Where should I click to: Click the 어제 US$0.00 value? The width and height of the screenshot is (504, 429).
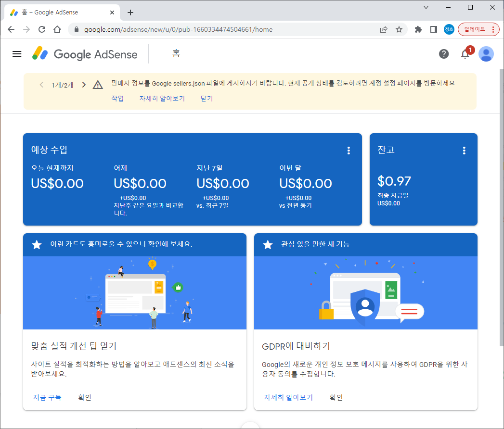tap(140, 184)
